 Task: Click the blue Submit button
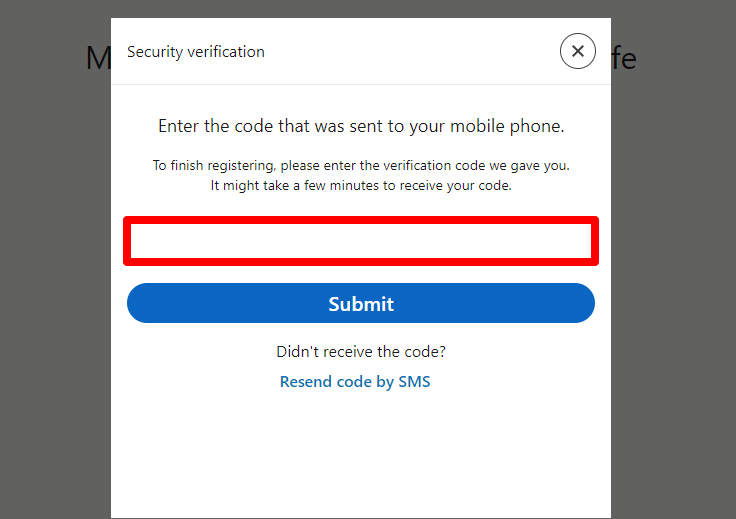360,303
